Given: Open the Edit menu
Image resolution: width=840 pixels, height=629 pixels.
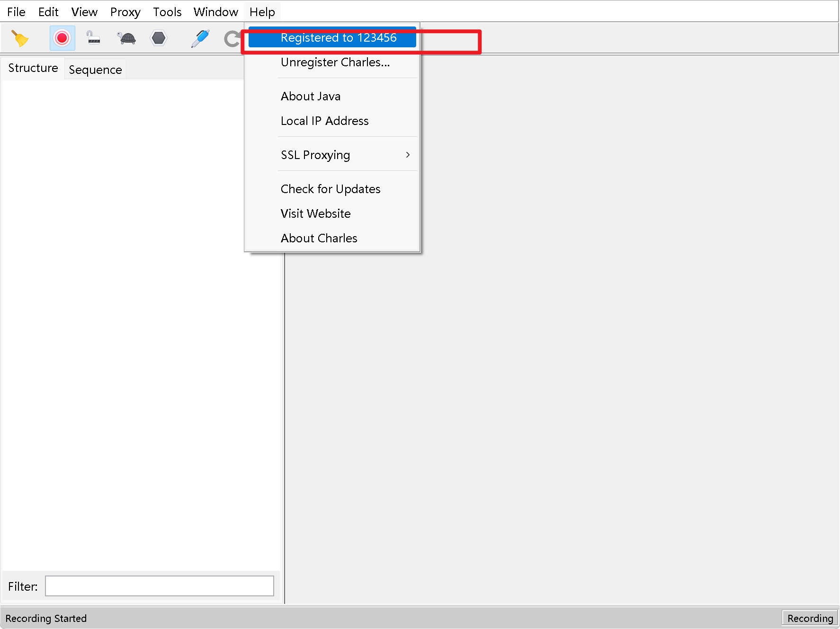Looking at the screenshot, I should [48, 12].
